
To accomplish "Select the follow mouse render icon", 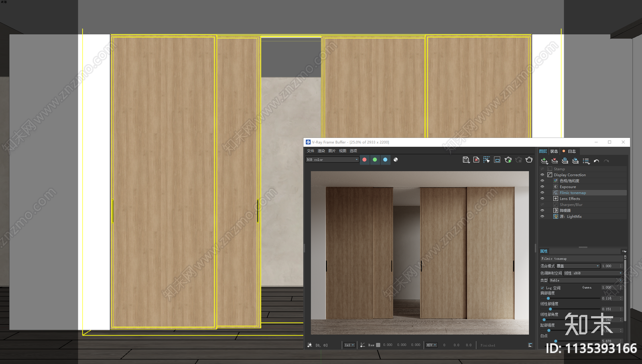I will pyautogui.click(x=487, y=160).
